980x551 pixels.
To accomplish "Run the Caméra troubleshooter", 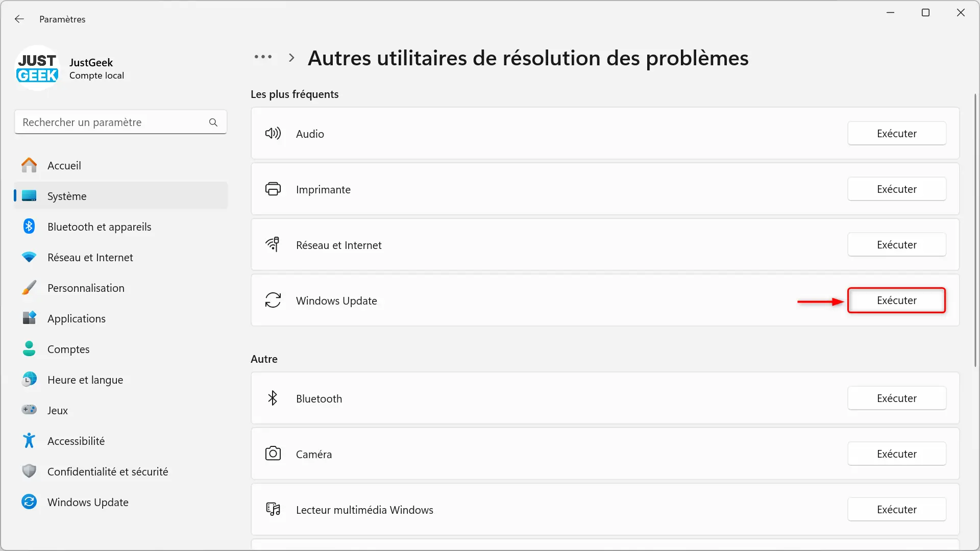I will pyautogui.click(x=897, y=454).
